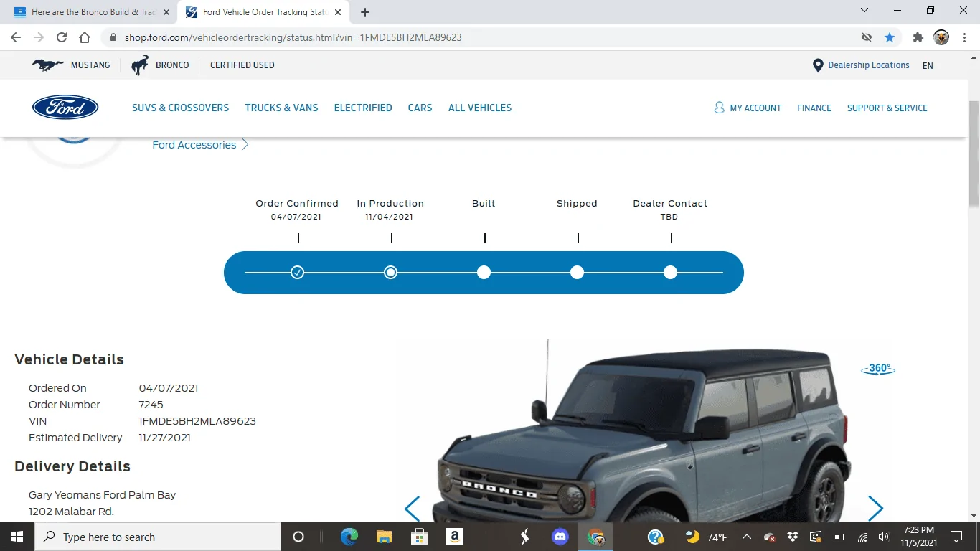Click the Dealership Locations pin icon

coord(817,65)
